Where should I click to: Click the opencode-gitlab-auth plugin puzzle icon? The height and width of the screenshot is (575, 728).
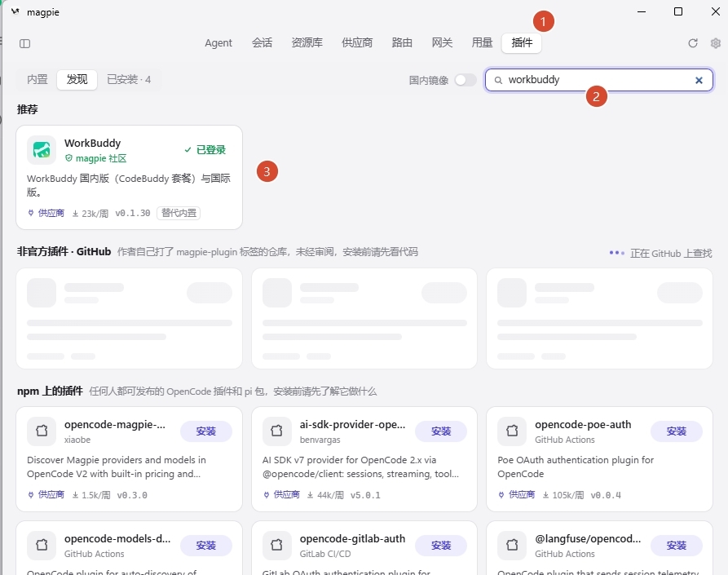276,545
